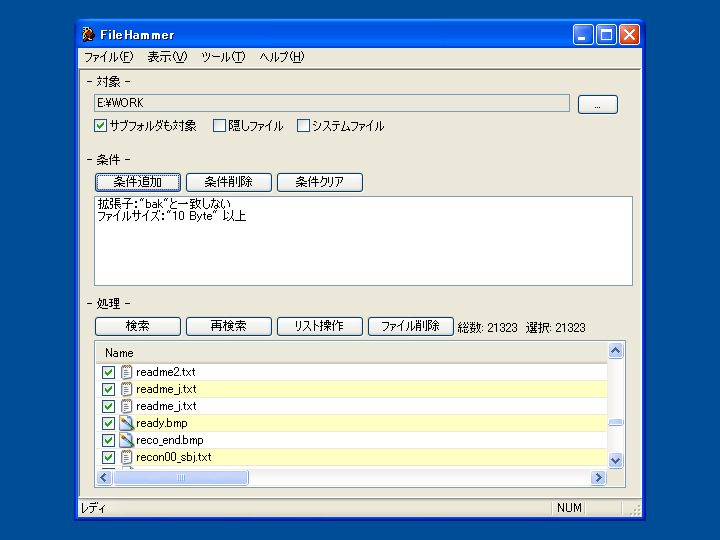The width and height of the screenshot is (720, 540).
Task: Uncheck the reco_end.bmp checkbox
Action: pos(108,440)
